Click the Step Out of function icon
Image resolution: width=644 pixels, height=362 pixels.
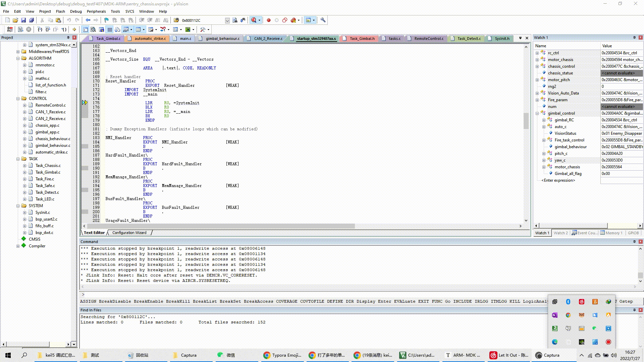(x=56, y=29)
